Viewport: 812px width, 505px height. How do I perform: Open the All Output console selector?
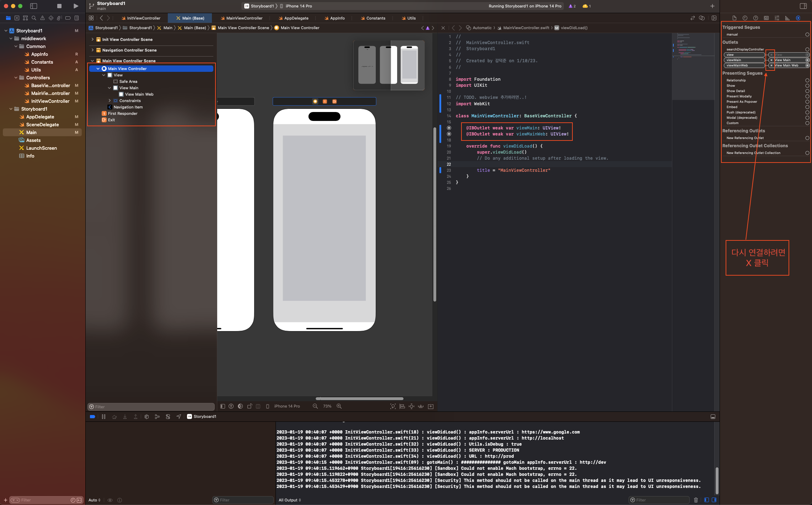(290, 500)
